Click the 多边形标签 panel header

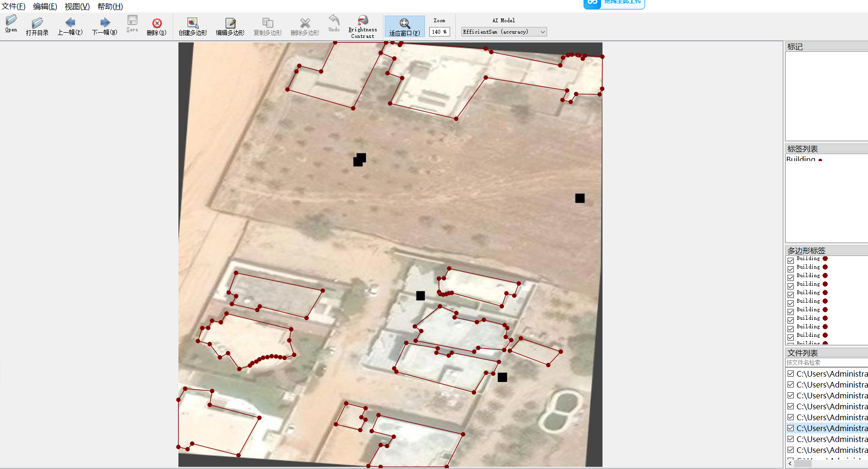(x=826, y=250)
